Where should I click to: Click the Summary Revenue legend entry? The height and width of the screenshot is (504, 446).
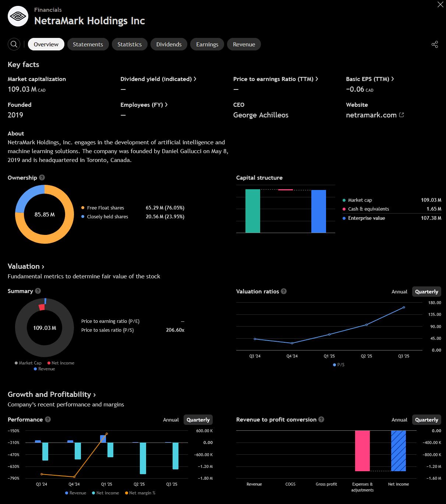coord(45,369)
